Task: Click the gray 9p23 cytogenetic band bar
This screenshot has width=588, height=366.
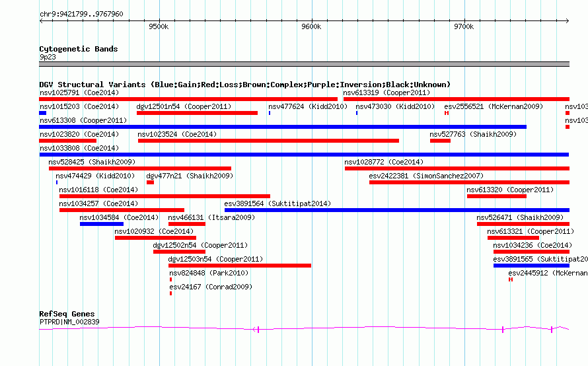Action: coord(304,64)
